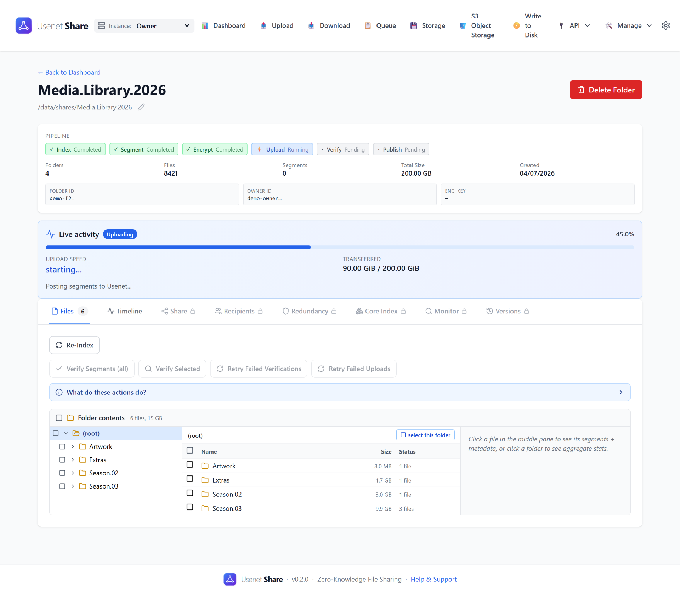The image size is (680, 616).
Task: Click the Queue clipboard icon
Action: [x=368, y=25]
